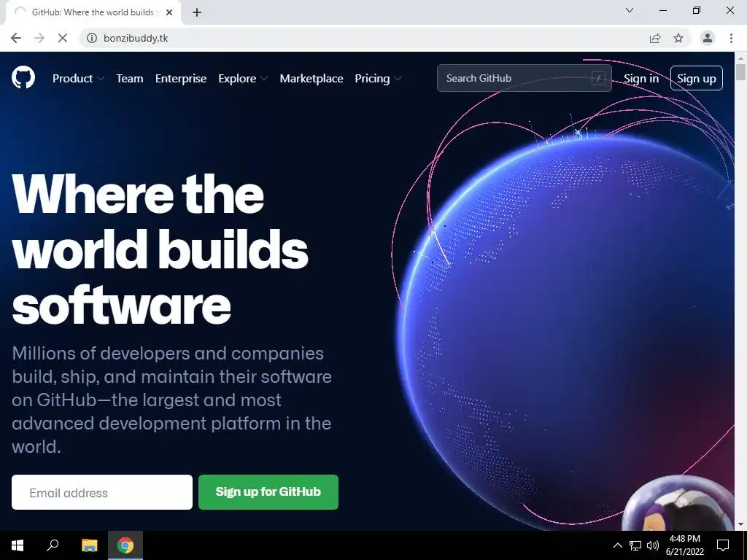
Task: Click Chrome icon in taskbar
Action: click(x=125, y=545)
